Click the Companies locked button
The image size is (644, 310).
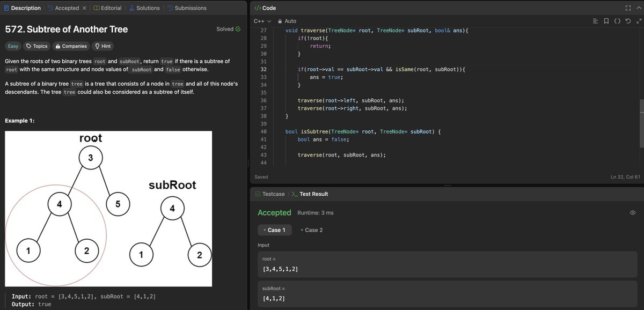(71, 46)
